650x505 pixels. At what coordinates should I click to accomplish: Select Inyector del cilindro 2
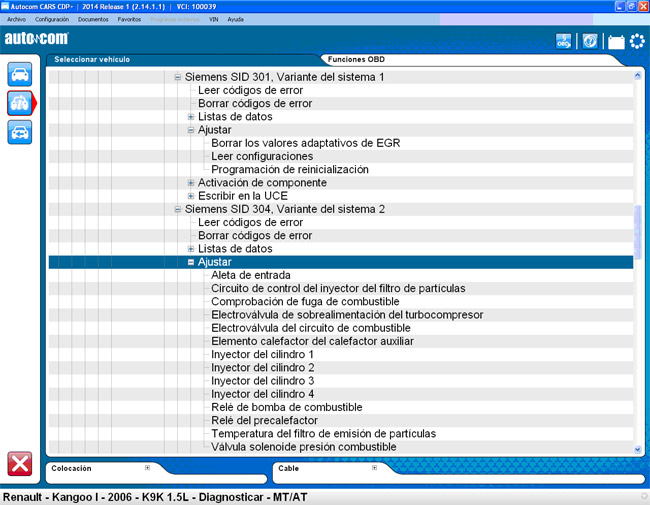[x=262, y=368]
